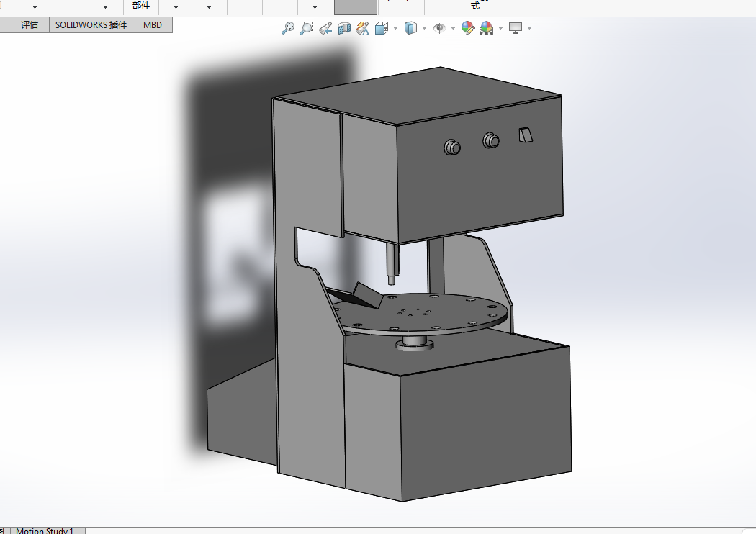Toggle the Hide/Show Items eye icon
Image resolution: width=756 pixels, height=534 pixels.
[438, 29]
